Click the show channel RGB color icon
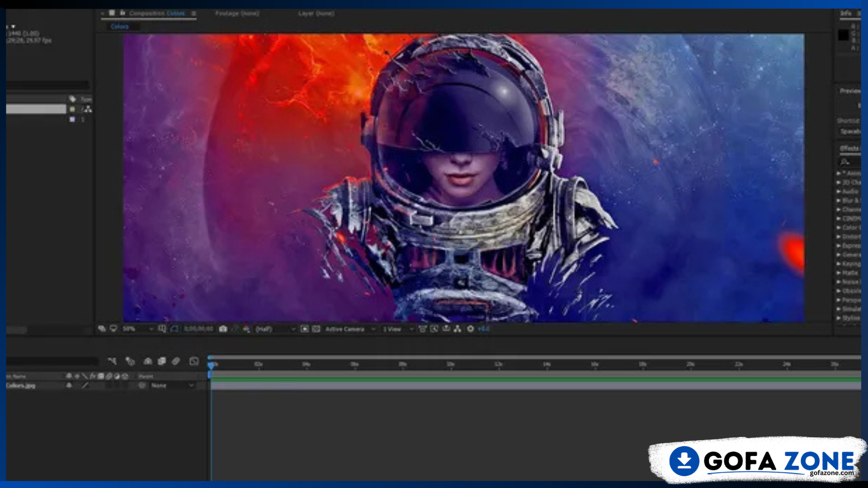Screen dimensions: 868x488 246,328
